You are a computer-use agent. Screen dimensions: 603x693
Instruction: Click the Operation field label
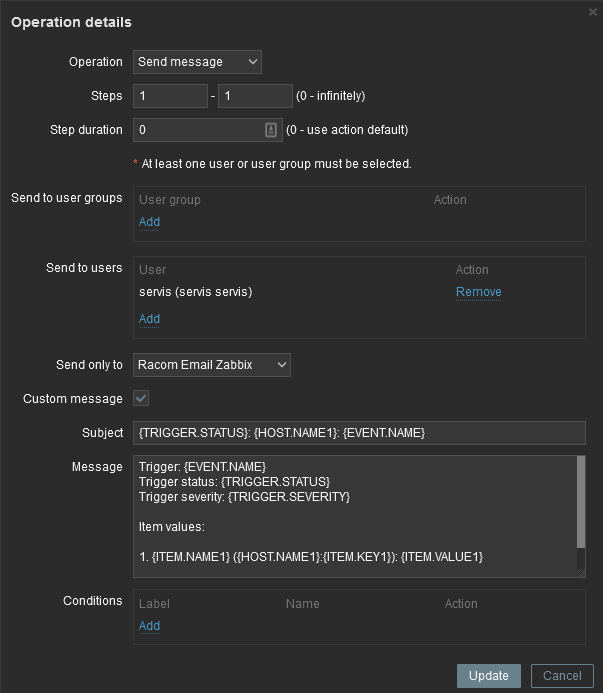96,62
